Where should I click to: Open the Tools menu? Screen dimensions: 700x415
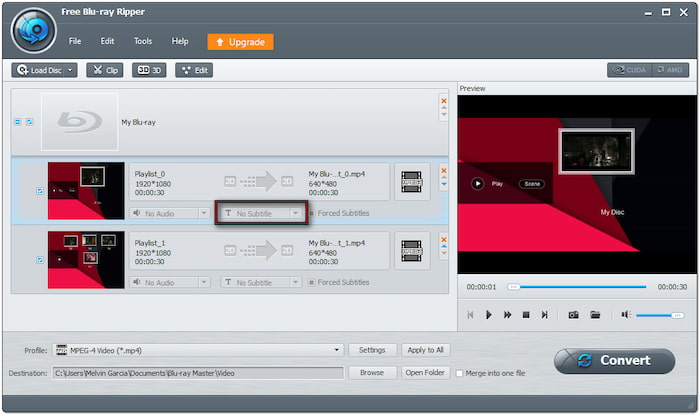tap(143, 41)
